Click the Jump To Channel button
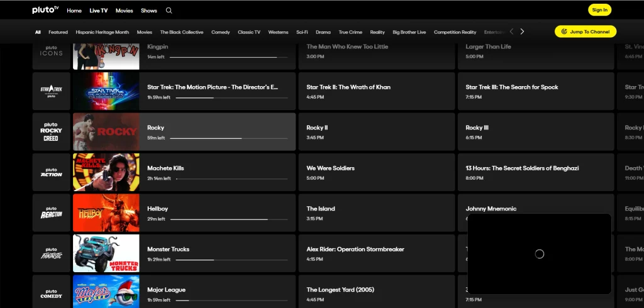Viewport: 644px width, 308px height. [x=586, y=31]
